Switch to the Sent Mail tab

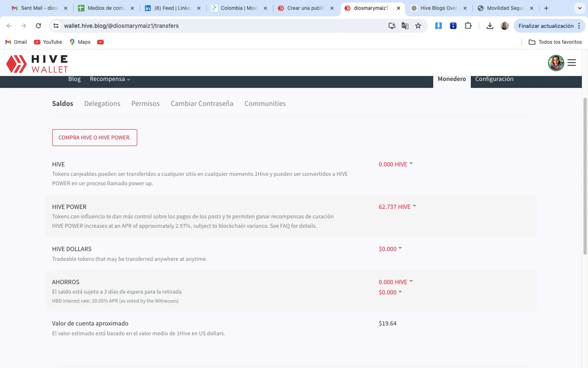coord(40,8)
